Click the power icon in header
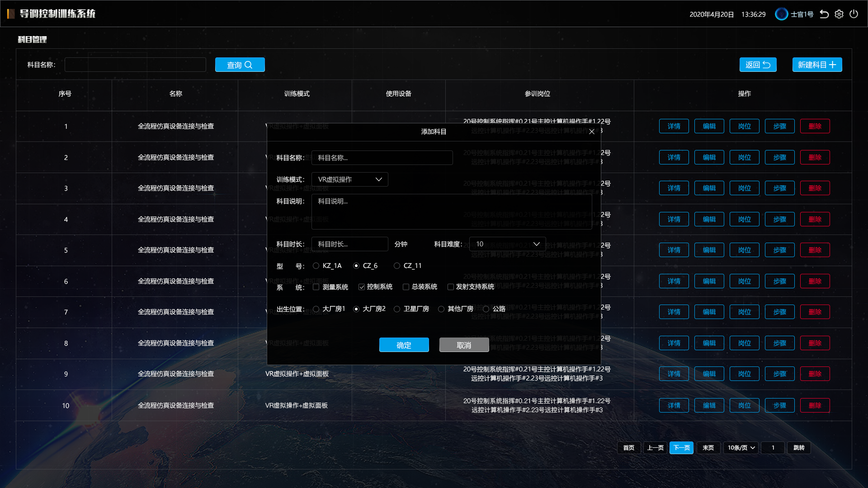 [854, 14]
